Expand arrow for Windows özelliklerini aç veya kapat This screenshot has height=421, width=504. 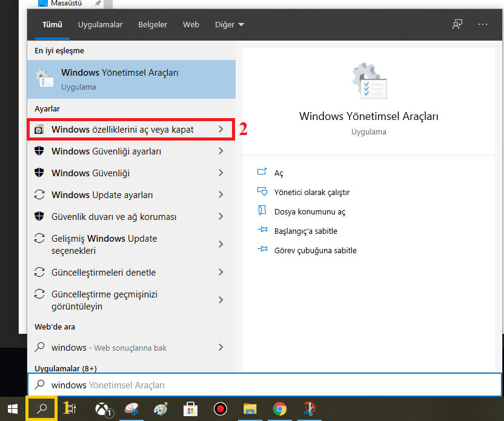[221, 129]
